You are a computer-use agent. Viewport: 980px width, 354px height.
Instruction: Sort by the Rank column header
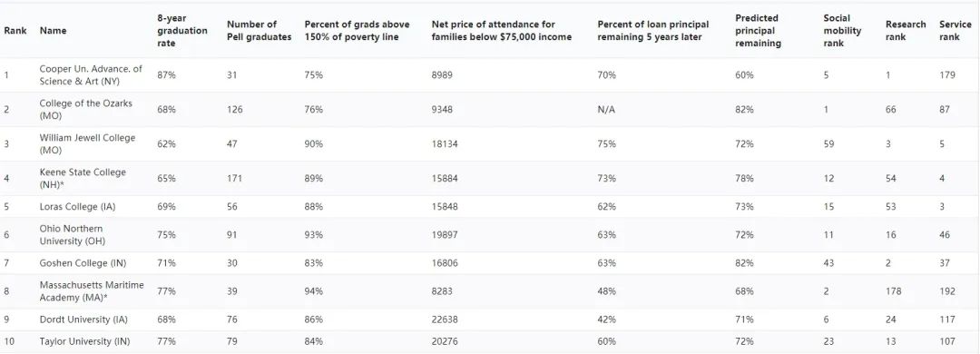tap(15, 31)
